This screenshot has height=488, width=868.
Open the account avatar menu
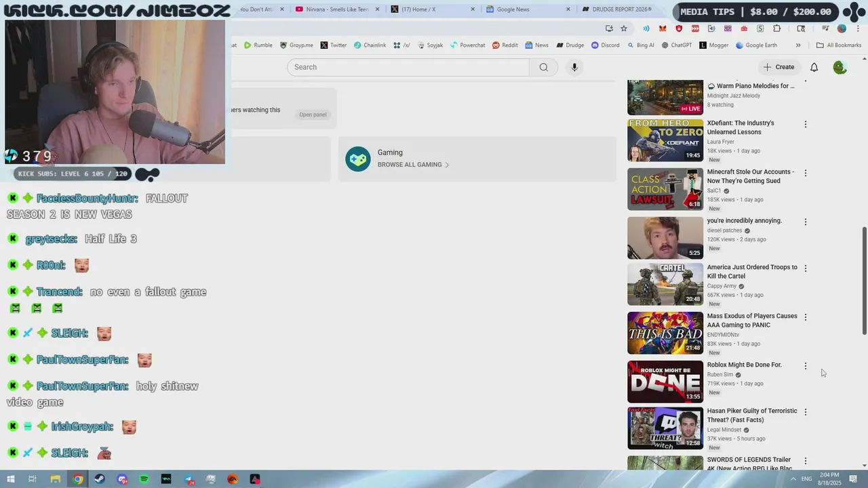(x=840, y=67)
